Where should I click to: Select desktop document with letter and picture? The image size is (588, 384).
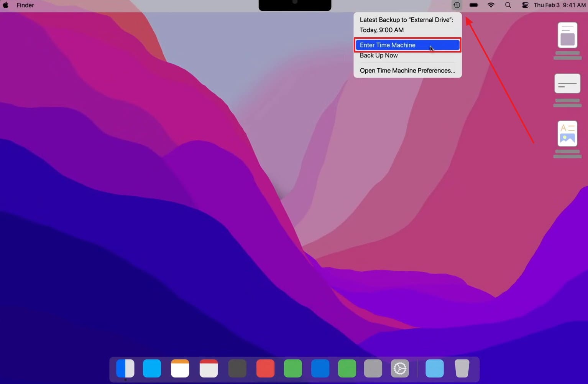click(568, 134)
